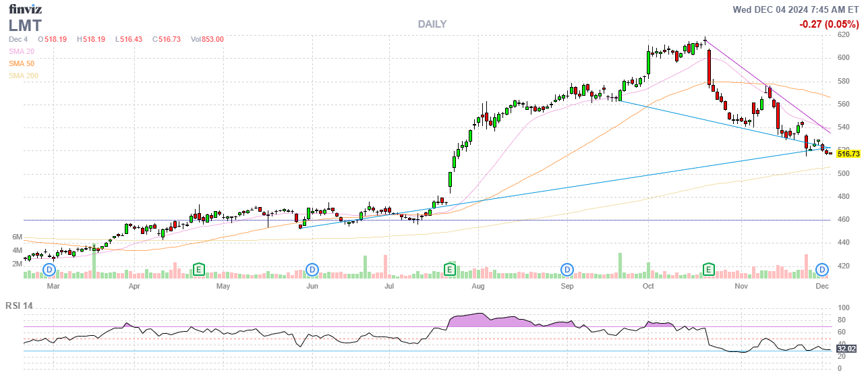Select the dividend marker near June

click(312, 270)
